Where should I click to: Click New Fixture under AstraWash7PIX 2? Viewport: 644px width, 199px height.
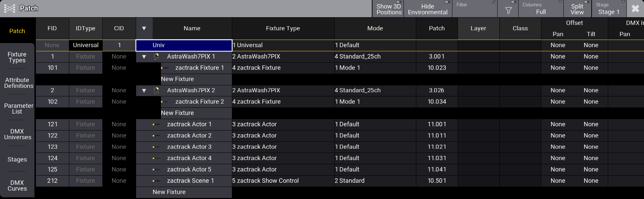tap(196, 113)
